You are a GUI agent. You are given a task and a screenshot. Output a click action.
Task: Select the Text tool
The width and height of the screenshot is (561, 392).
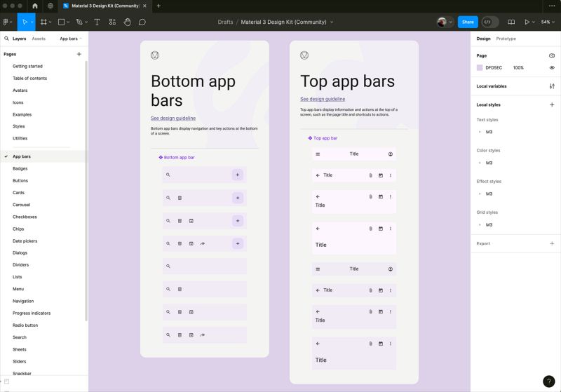(97, 22)
